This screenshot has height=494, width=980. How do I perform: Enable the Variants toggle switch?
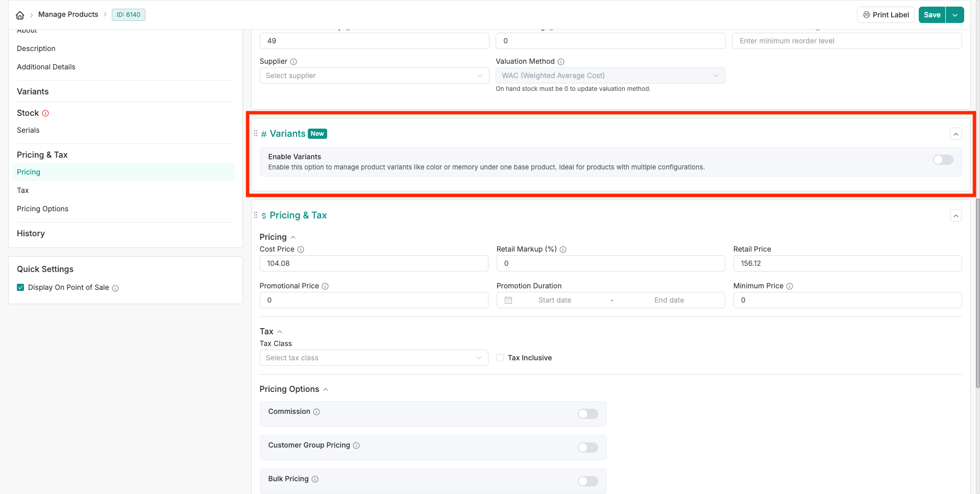pos(943,160)
